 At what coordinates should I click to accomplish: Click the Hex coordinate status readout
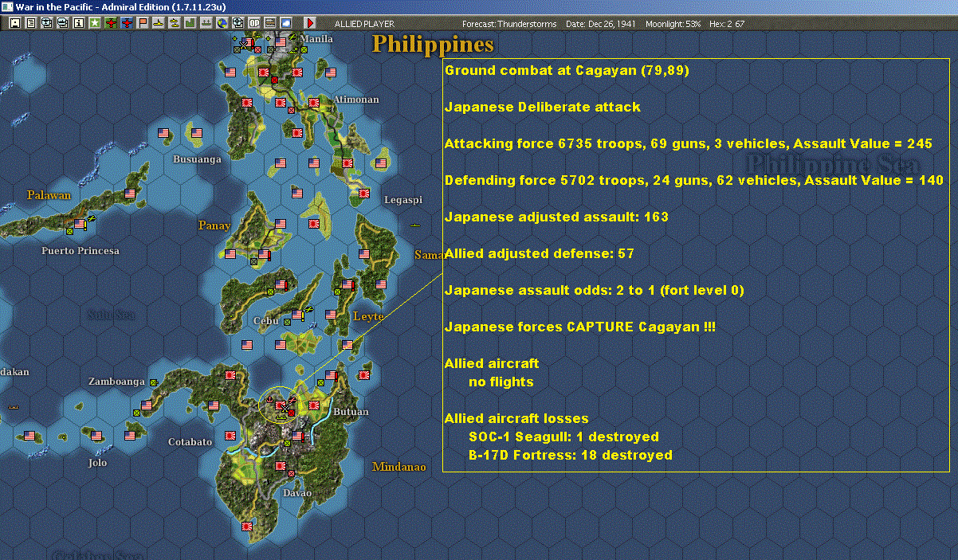pos(725,24)
